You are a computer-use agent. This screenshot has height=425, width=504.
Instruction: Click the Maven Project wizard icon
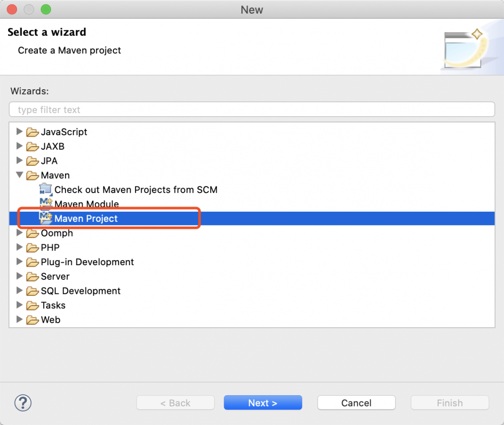[46, 218]
